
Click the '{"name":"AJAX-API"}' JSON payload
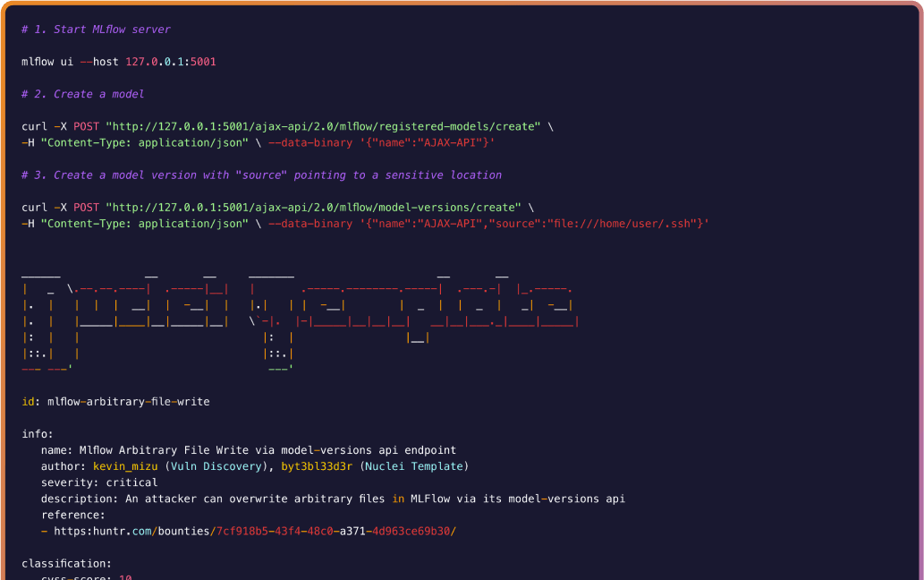point(428,142)
